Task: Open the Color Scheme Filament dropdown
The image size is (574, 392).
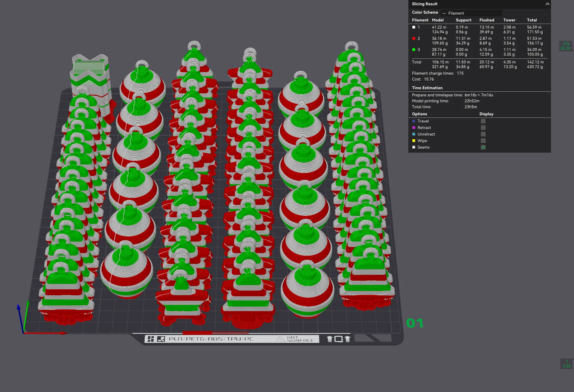Action: 471,13
